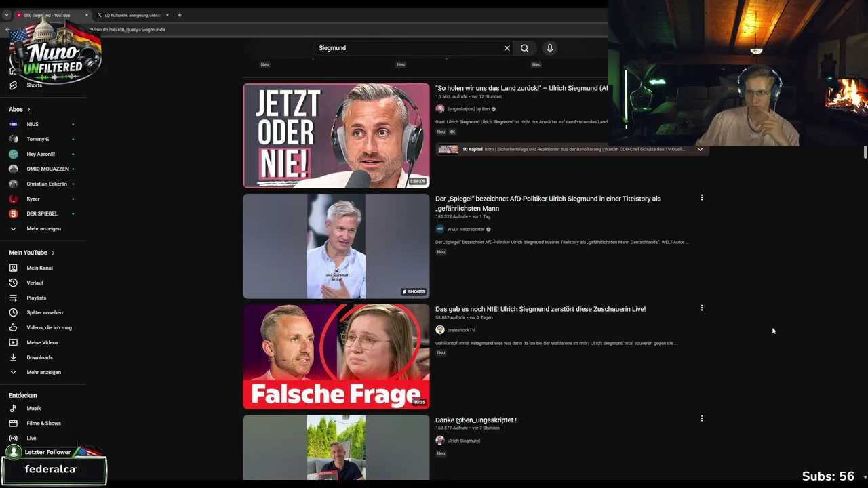Screen dimensions: 868x488
Task: Clear the Siegmund search query with X
Action: click(x=507, y=48)
